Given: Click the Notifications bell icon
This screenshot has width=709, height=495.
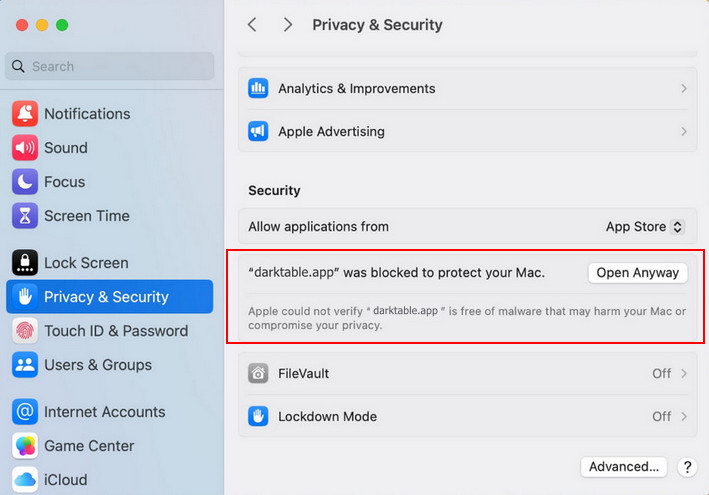Looking at the screenshot, I should 25,114.
